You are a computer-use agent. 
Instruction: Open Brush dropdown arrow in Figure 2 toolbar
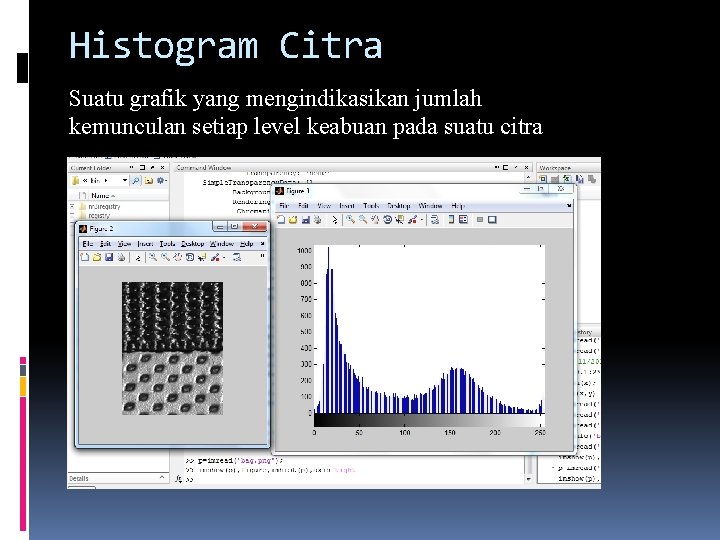[224, 258]
